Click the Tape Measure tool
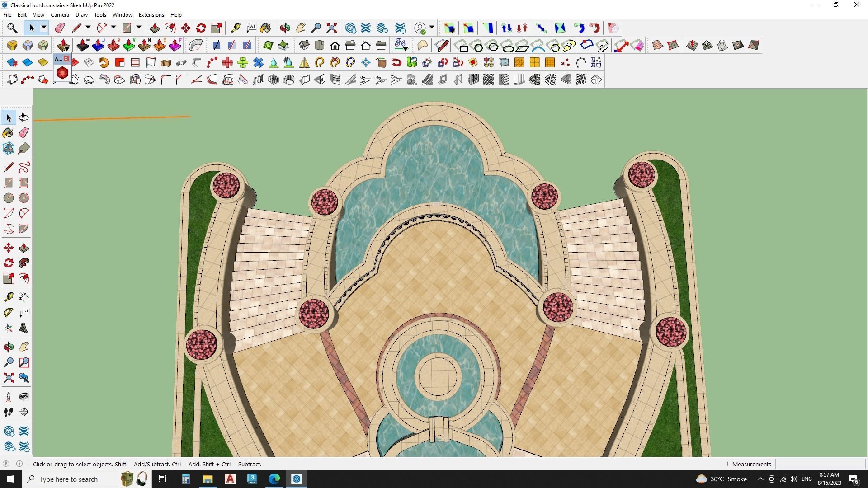 (236, 28)
